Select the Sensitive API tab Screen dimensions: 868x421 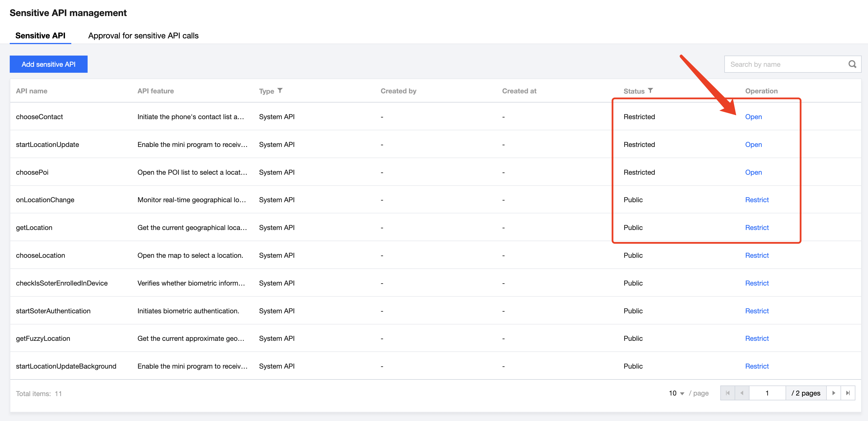click(40, 36)
